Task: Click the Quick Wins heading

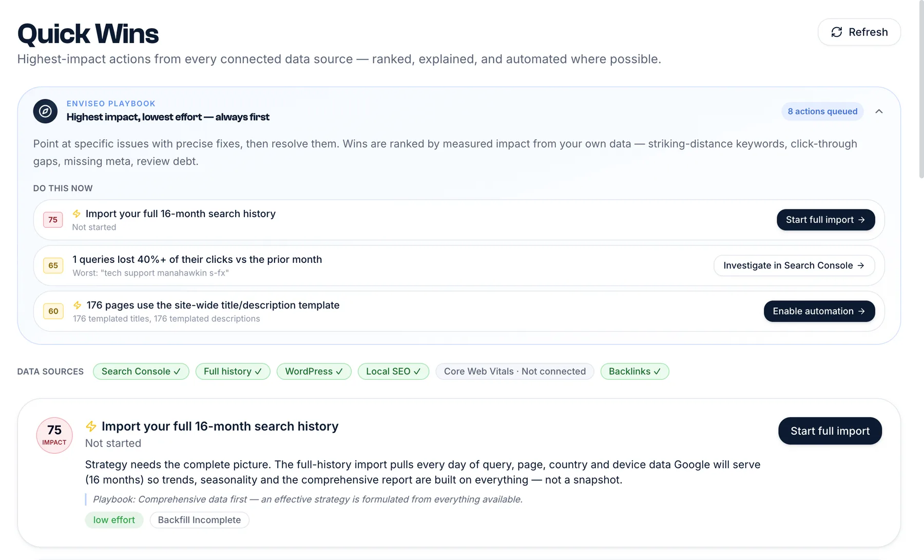Action: tap(88, 34)
